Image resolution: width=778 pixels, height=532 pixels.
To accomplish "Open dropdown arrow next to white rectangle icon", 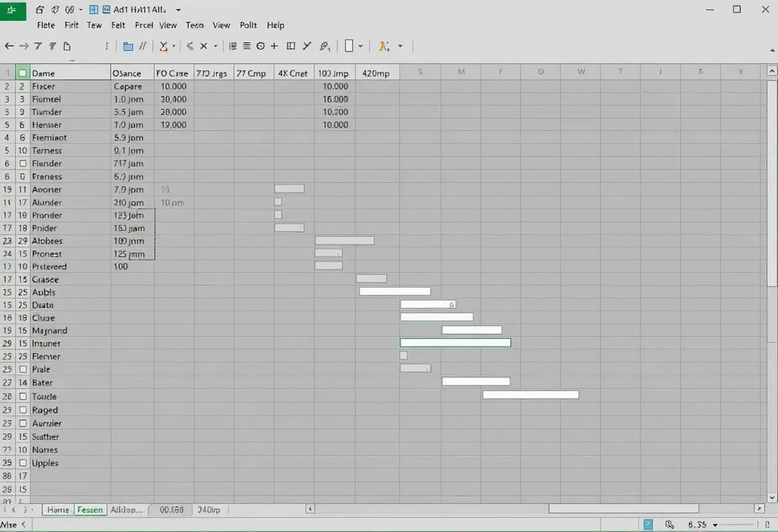I will pos(361,46).
